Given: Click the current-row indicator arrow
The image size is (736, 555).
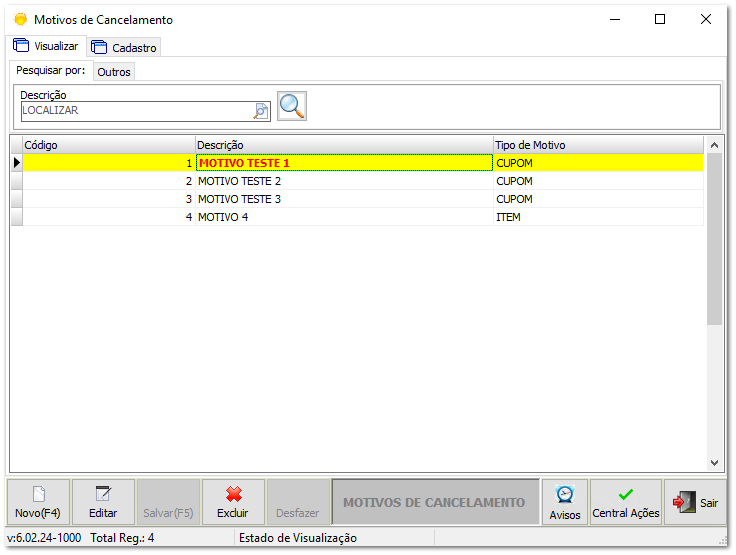Looking at the screenshot, I should (16, 163).
